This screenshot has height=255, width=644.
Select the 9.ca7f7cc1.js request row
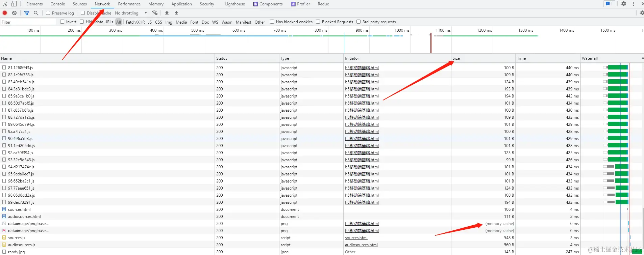322,132
